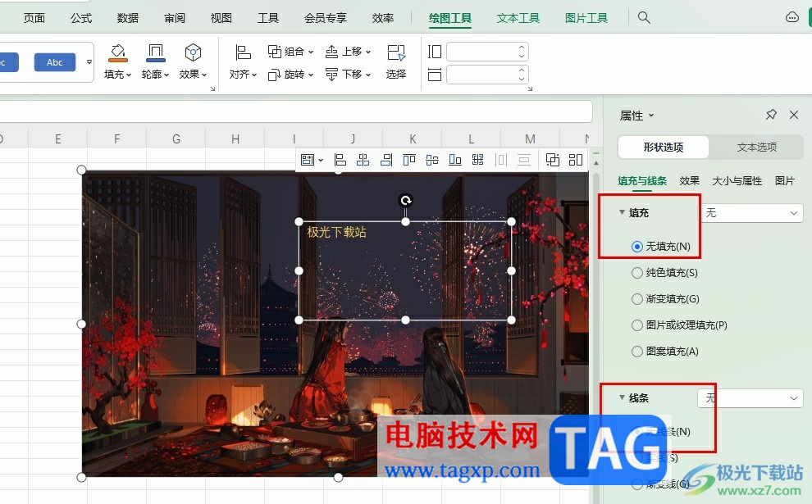Image resolution: width=812 pixels, height=504 pixels.
Task: Click the group objects icon in floating toolbar
Action: click(553, 159)
